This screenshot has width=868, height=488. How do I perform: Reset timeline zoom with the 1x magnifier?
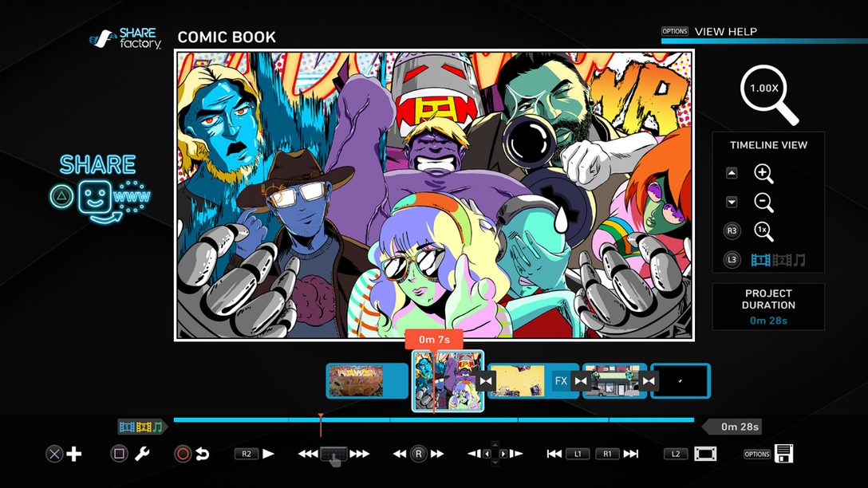coord(763,230)
